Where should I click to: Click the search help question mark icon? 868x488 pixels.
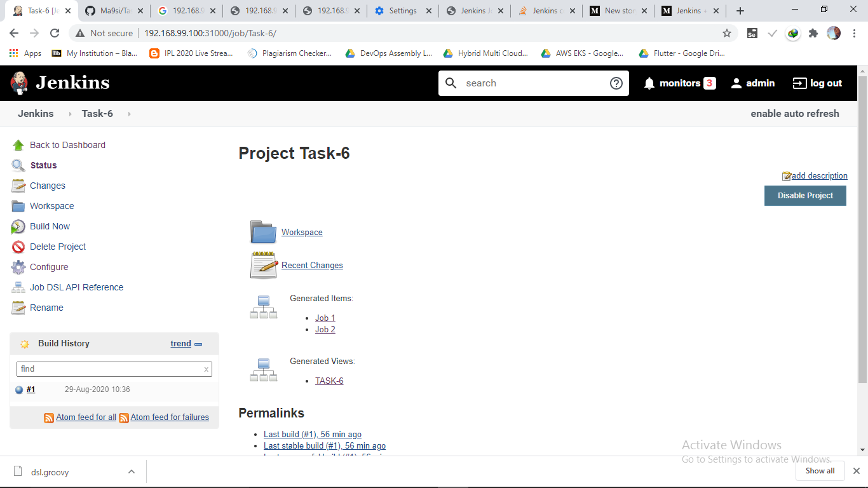616,83
